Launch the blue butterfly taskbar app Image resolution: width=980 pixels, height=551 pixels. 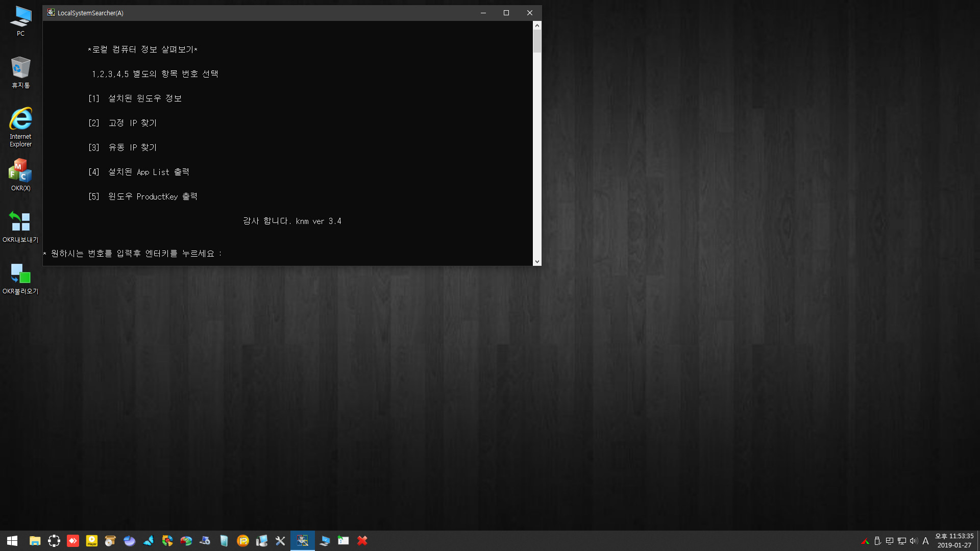[x=149, y=541]
